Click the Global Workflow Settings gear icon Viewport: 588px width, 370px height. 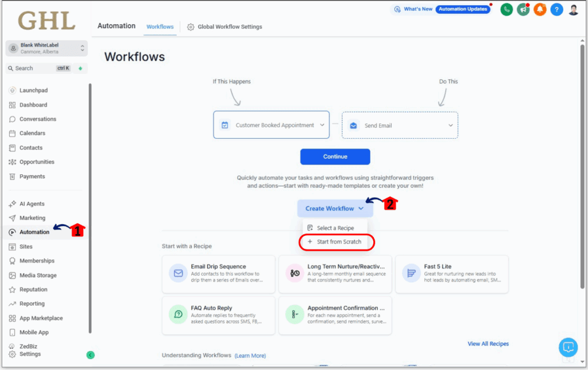191,27
